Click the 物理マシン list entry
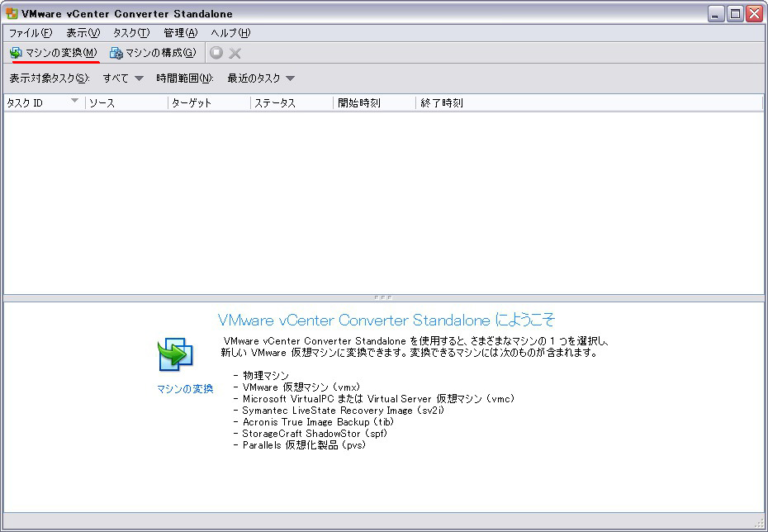768x532 pixels. point(266,376)
